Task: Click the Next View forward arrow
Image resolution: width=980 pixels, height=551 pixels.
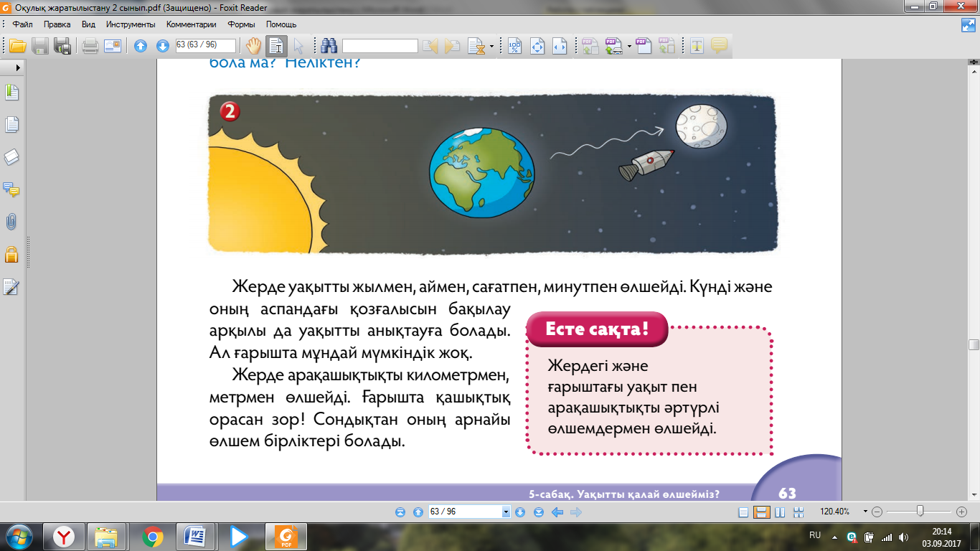Action: pyautogui.click(x=575, y=512)
